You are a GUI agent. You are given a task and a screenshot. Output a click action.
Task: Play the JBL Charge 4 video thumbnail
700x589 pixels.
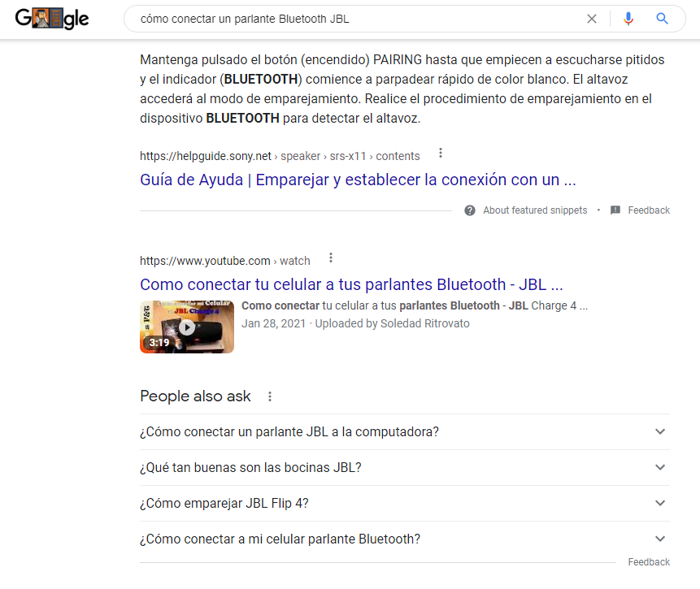click(x=186, y=327)
